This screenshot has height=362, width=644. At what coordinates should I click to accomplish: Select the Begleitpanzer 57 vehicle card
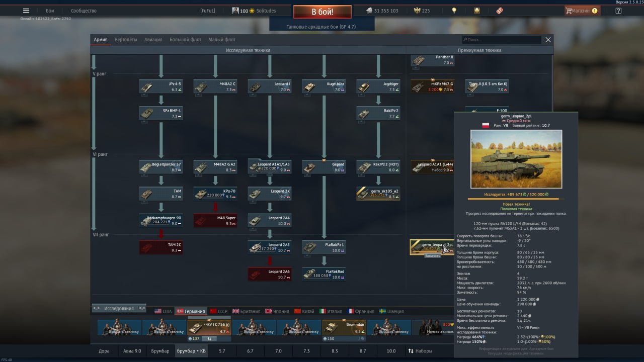tap(161, 167)
